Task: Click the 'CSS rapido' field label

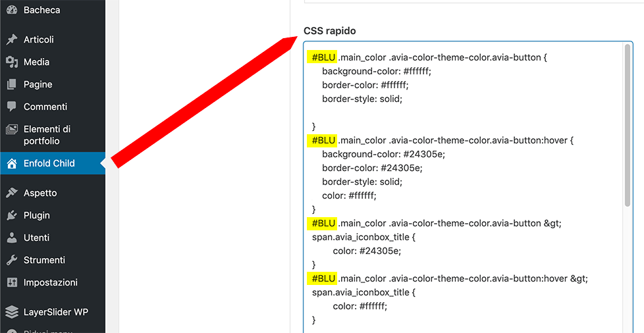Action: pos(330,31)
